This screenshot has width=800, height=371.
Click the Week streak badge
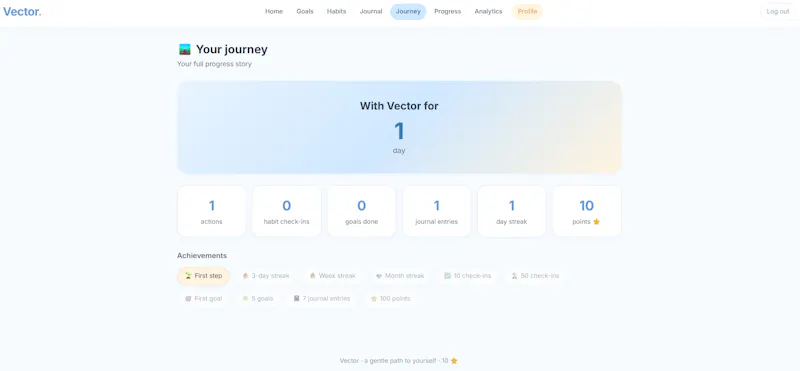333,276
